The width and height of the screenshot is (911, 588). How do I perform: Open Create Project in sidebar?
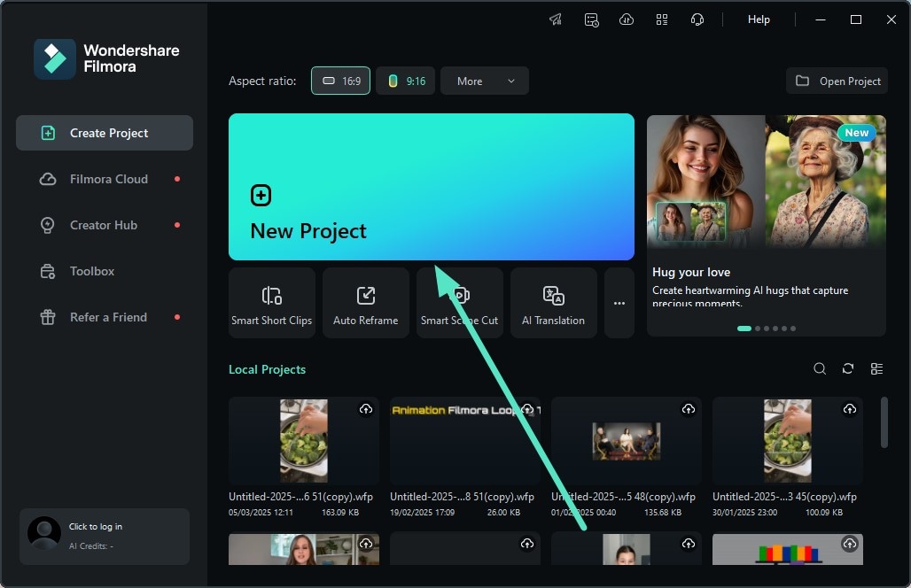[105, 133]
